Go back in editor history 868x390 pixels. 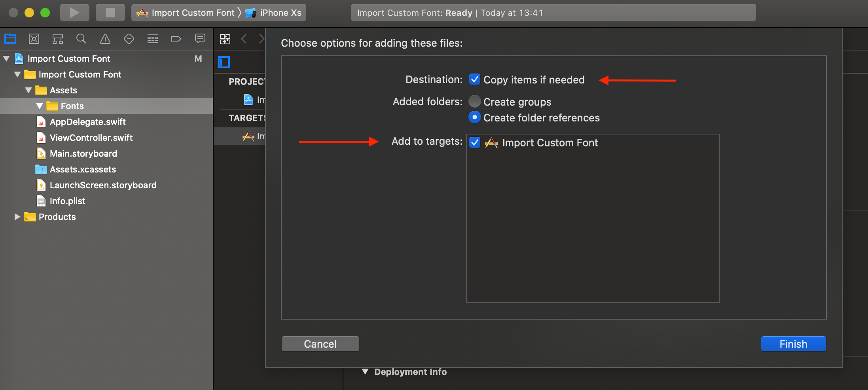tap(244, 39)
